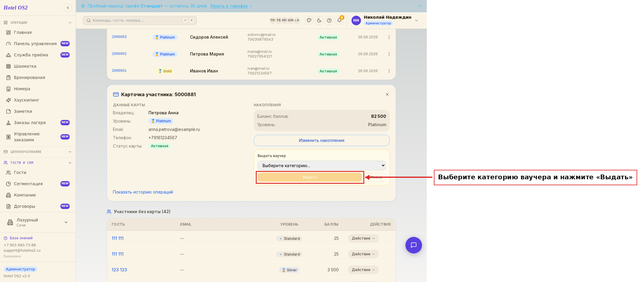Open the theme palette icon
The image size is (644, 282).
coord(309,20)
